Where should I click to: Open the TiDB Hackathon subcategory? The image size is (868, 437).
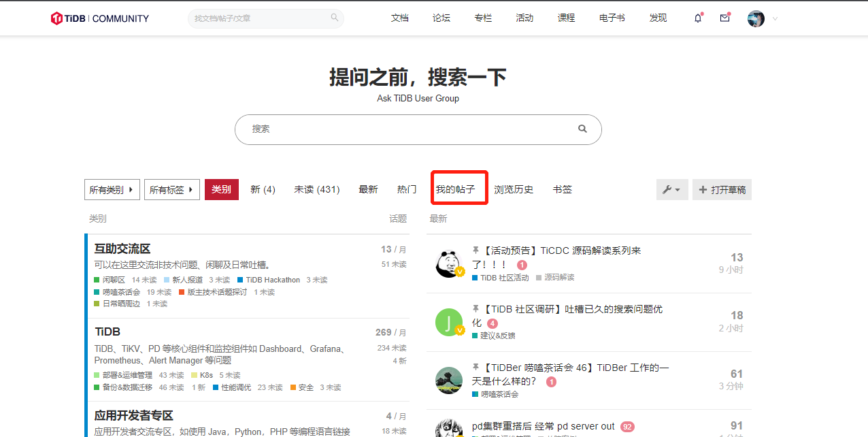click(269, 280)
